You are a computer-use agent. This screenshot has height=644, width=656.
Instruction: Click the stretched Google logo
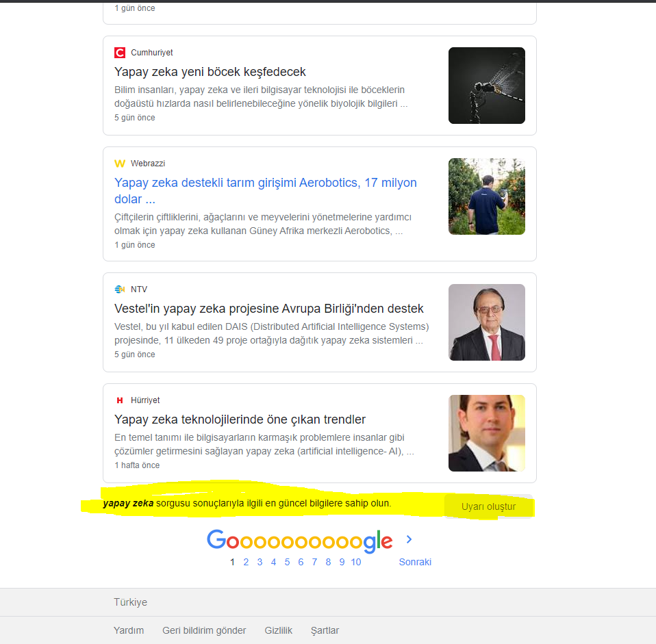[x=299, y=540]
